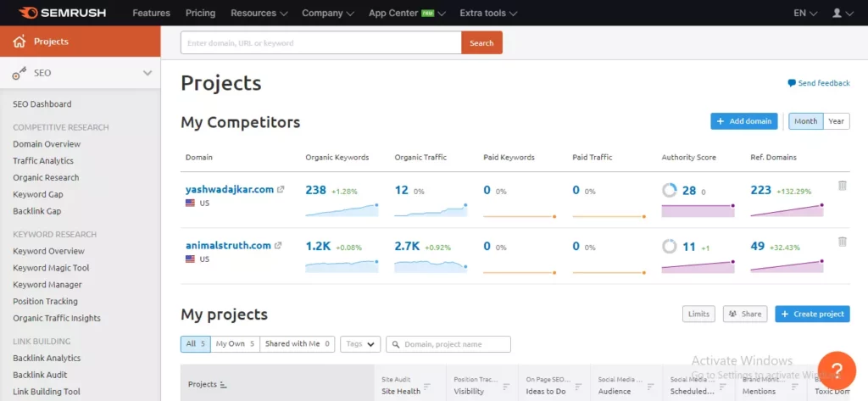Click animalstruth.com Organic Traffic trend chart
This screenshot has height=401, width=868.
point(431,266)
